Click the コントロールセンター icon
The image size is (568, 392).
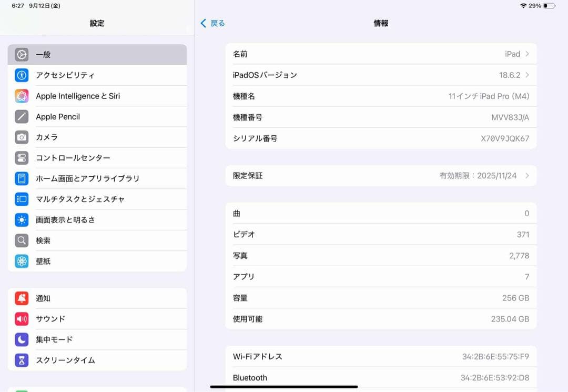[x=21, y=158]
